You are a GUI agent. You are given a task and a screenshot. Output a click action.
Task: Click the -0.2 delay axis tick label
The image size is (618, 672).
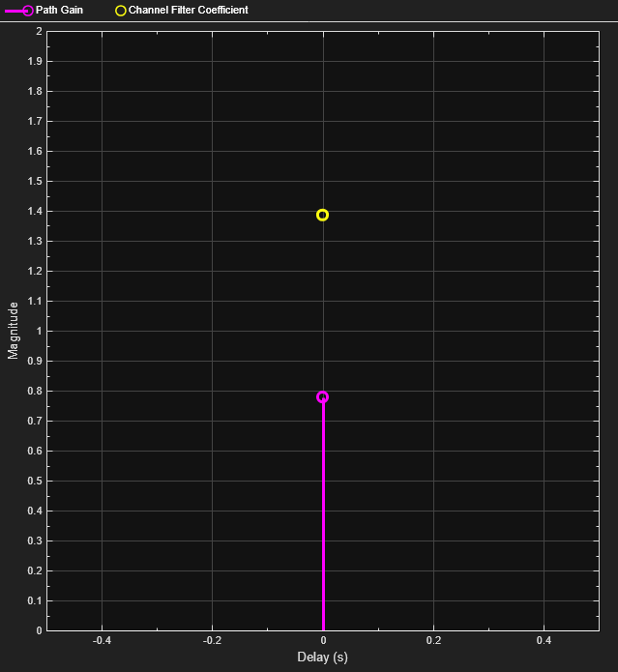212,640
